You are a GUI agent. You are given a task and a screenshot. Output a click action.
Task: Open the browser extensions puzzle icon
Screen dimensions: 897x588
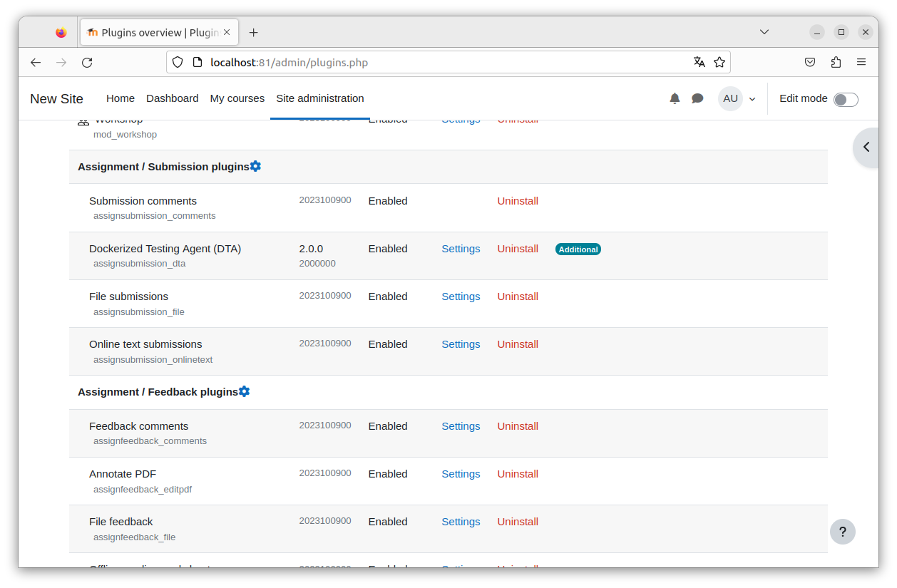836,62
